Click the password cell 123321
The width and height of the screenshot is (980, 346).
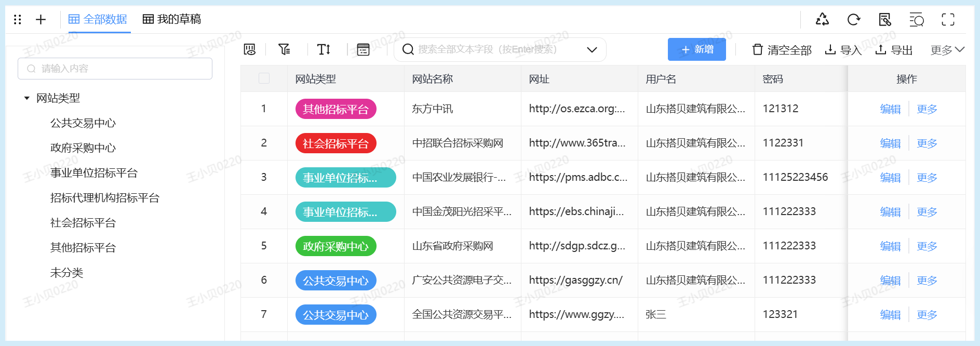[801, 315]
